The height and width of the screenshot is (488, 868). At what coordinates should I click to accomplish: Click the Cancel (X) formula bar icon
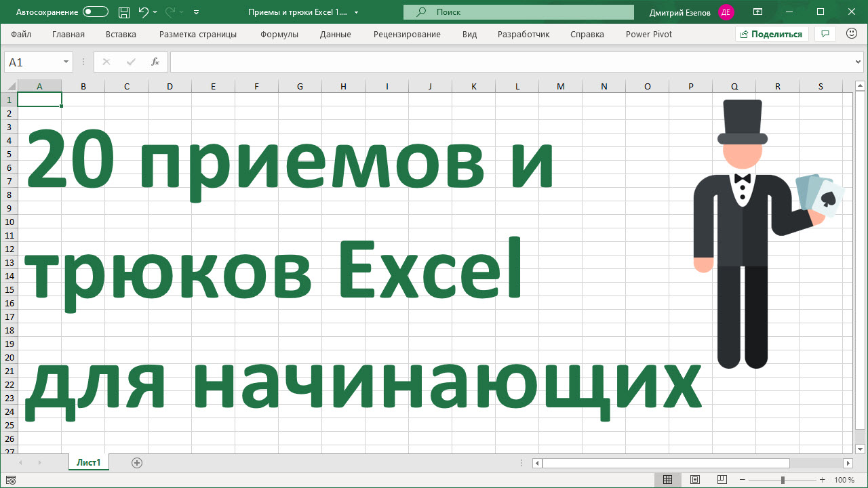pos(106,62)
